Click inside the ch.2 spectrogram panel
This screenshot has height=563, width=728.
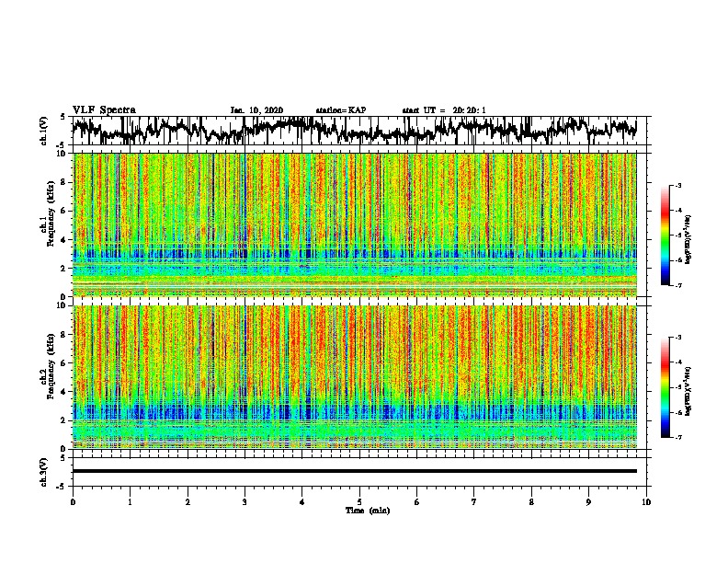click(x=355, y=377)
